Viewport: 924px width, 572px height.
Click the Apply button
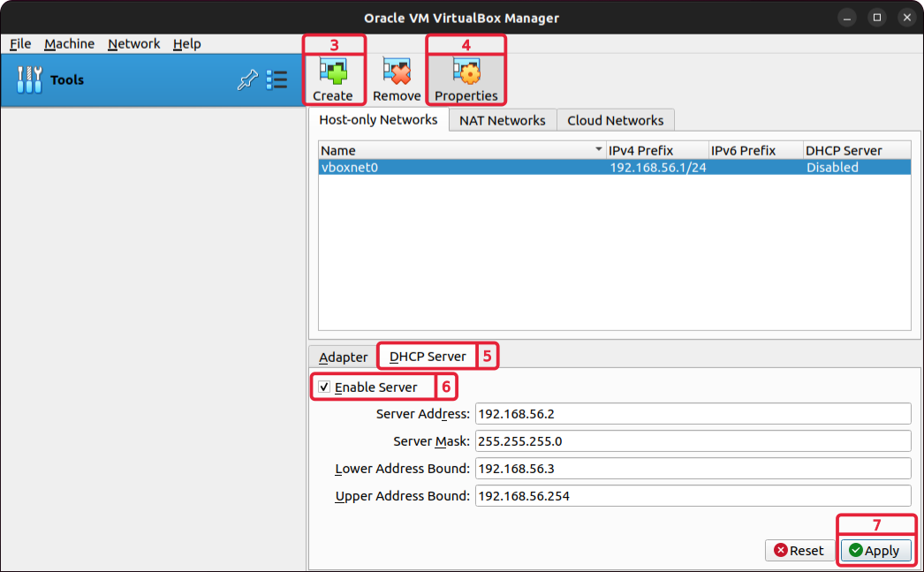click(875, 550)
